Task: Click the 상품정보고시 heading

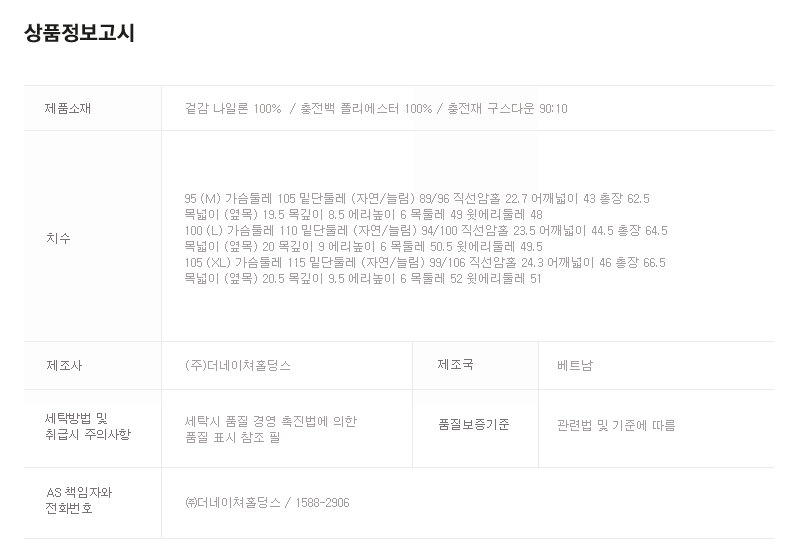Action: pos(79,33)
